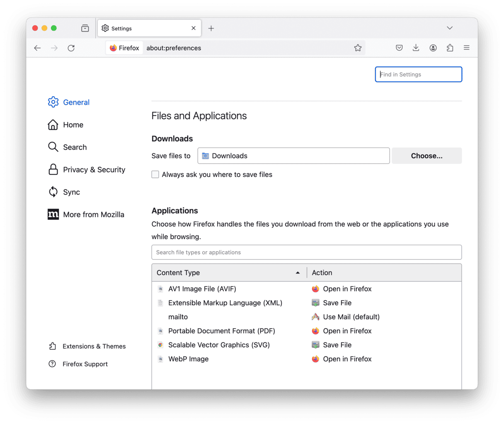Open the Firefox account icon
The height and width of the screenshot is (424, 504).
click(x=433, y=48)
